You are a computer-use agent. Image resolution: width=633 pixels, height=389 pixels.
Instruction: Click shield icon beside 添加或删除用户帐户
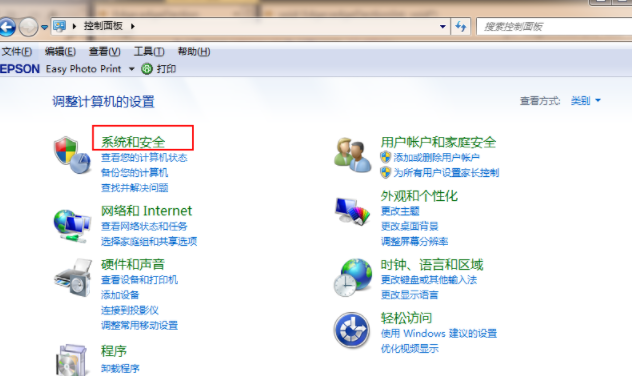(386, 157)
